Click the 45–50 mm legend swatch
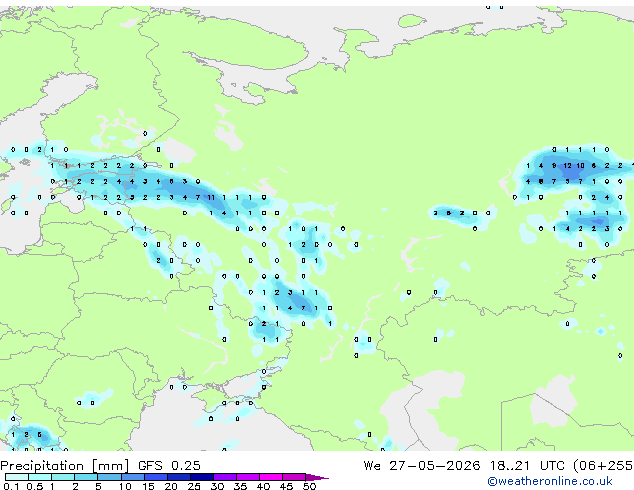The image size is (634, 490). point(294,477)
